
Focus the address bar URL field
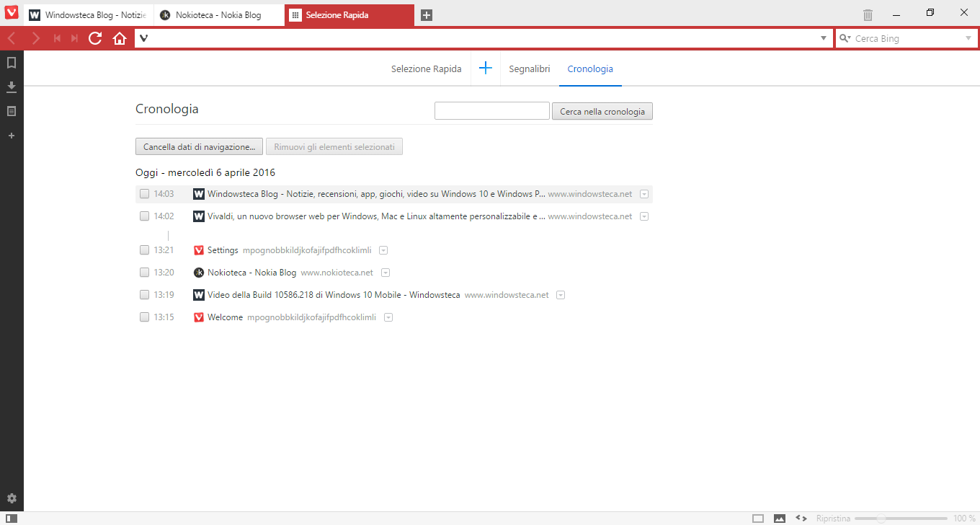pyautogui.click(x=483, y=38)
